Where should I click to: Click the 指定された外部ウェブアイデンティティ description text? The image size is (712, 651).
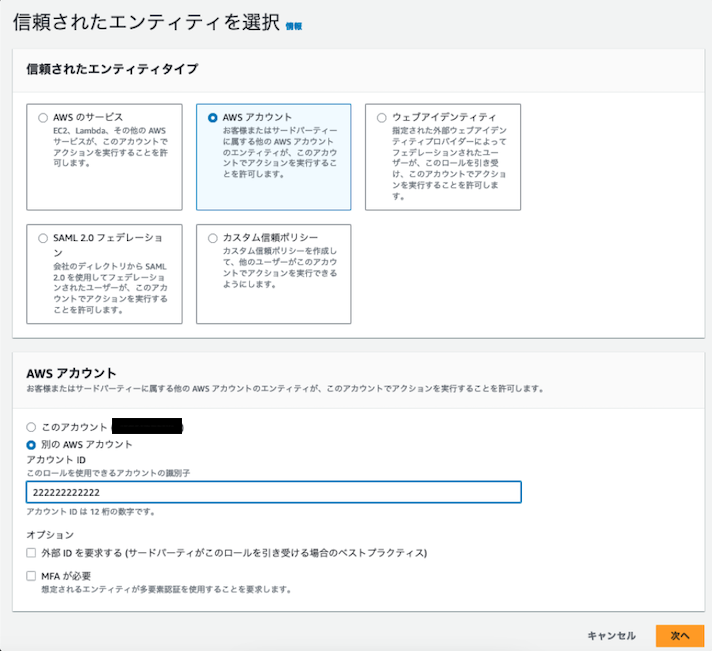coord(449,163)
